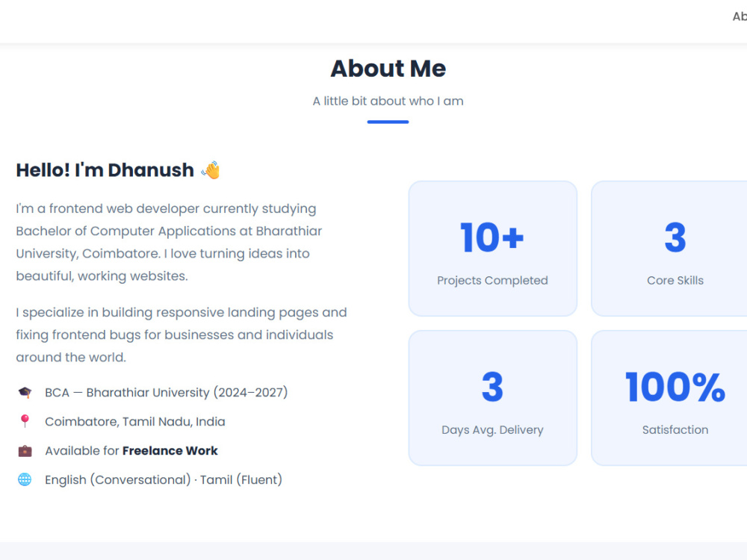Click English (Conversational) · Tamil (Fluent) text
Image resolution: width=747 pixels, height=560 pixels.
click(164, 479)
